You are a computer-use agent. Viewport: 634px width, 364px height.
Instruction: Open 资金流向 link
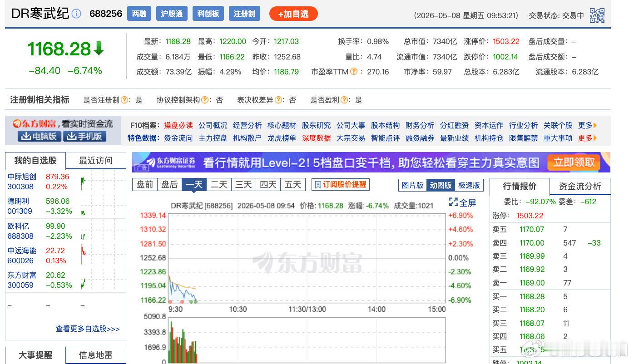click(178, 138)
